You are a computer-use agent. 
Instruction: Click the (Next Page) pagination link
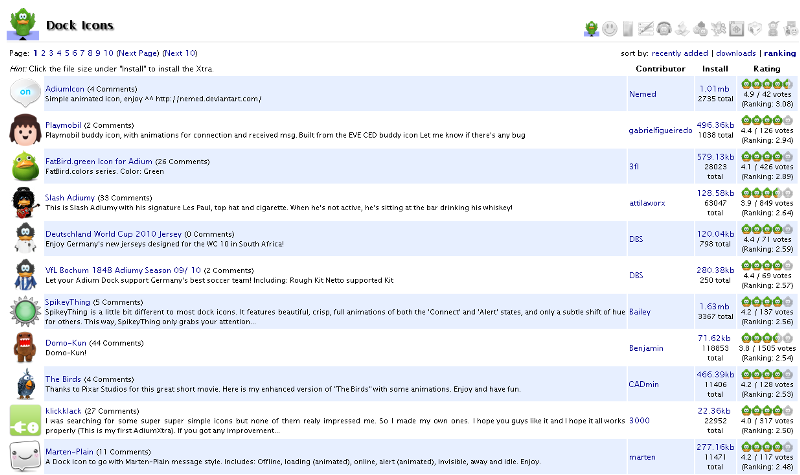[x=138, y=52]
